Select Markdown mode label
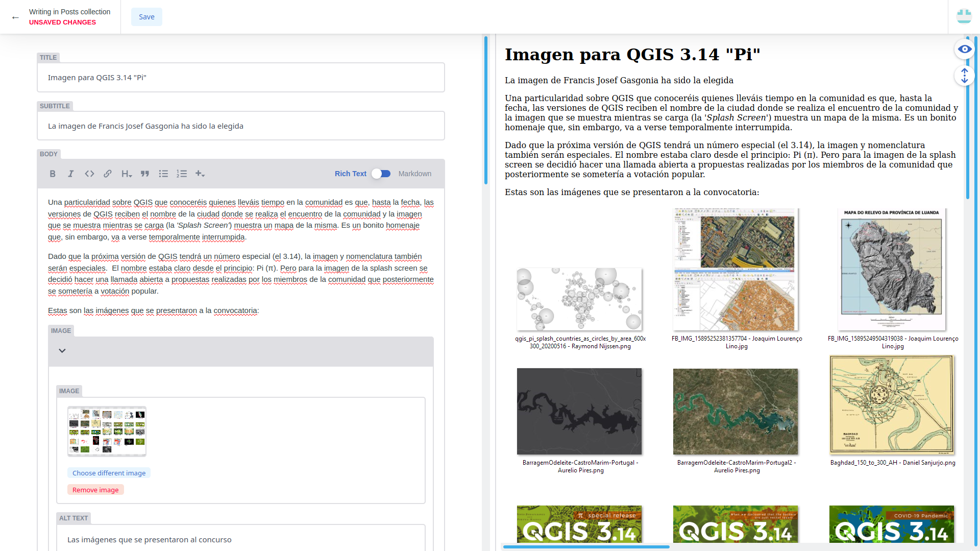This screenshot has height=551, width=980. (415, 174)
